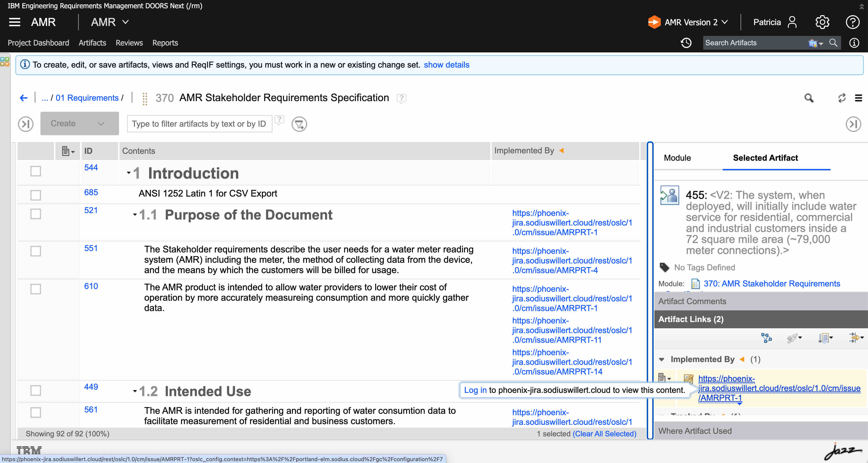Image resolution: width=868 pixels, height=463 pixels.
Task: Go back using the blue arrow
Action: (x=24, y=98)
